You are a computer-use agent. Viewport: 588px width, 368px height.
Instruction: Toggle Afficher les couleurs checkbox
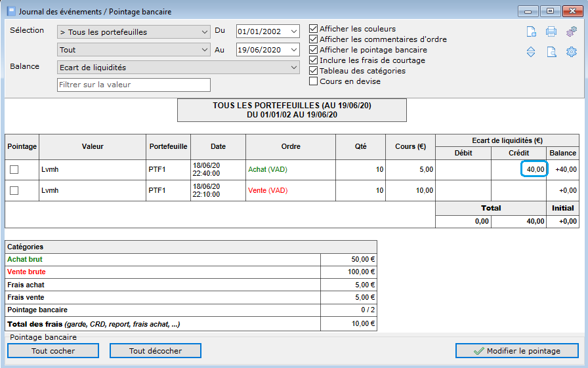[x=314, y=28]
